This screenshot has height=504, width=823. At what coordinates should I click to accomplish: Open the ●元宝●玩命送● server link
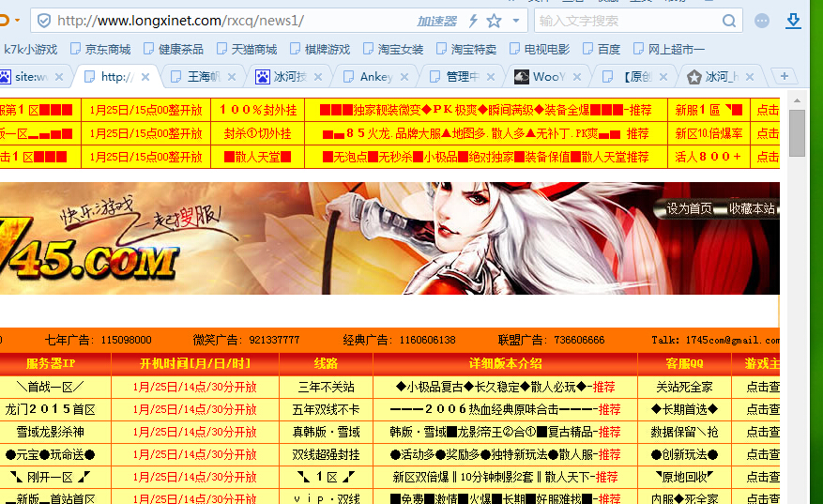tap(50, 454)
